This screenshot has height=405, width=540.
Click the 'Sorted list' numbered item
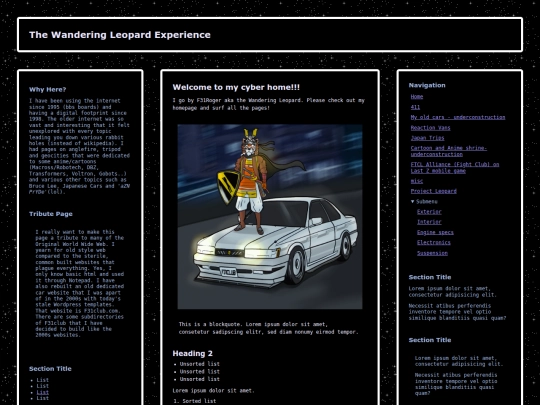(x=199, y=401)
